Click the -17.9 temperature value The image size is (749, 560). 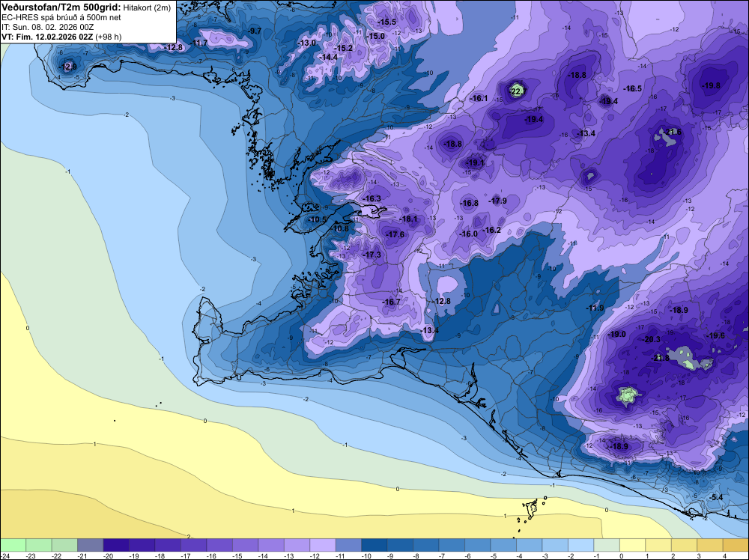tap(497, 201)
